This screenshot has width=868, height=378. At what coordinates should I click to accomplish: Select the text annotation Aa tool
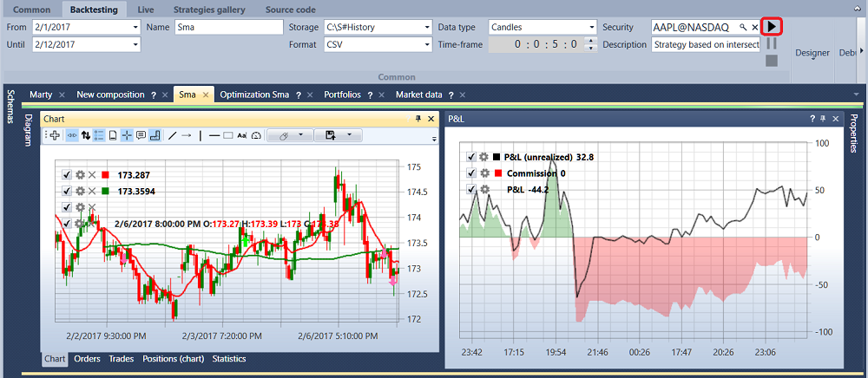[x=241, y=135]
